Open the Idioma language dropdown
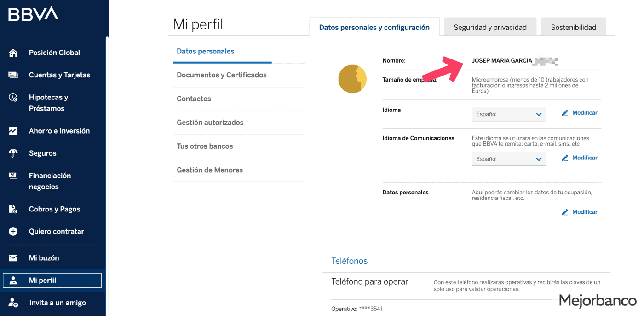The width and height of the screenshot is (644, 316). 509,114
